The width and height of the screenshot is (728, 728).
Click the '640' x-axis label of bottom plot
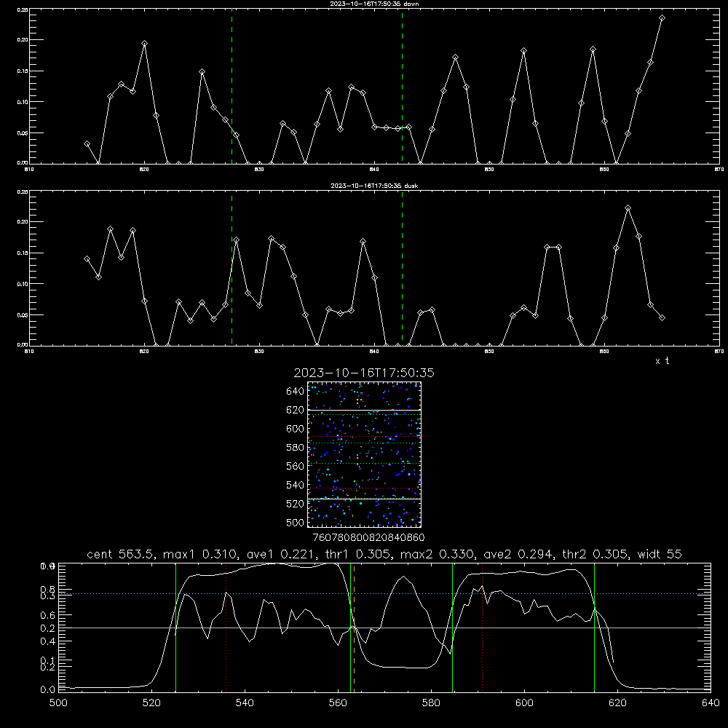711,703
